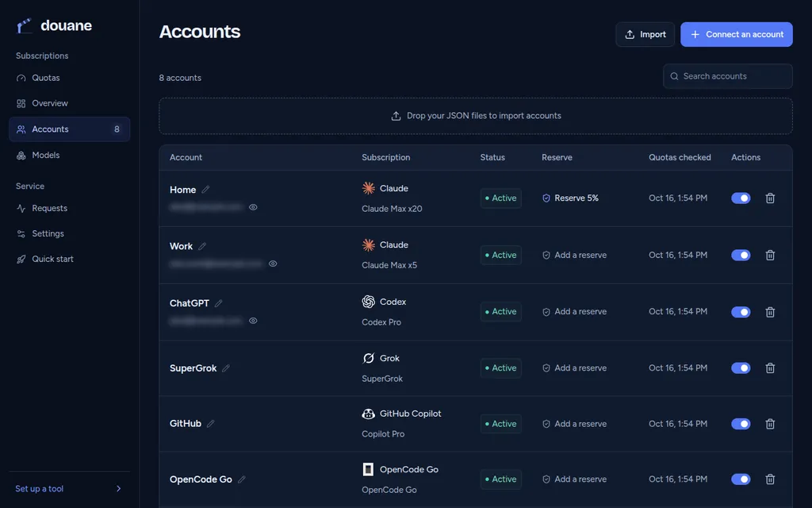Add a reserve for SuperGrok
The height and width of the screenshot is (508, 812).
pyautogui.click(x=574, y=368)
